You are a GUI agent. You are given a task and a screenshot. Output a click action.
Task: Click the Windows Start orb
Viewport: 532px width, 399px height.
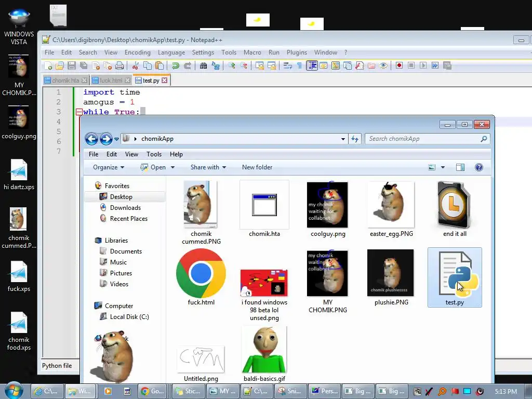click(14, 391)
